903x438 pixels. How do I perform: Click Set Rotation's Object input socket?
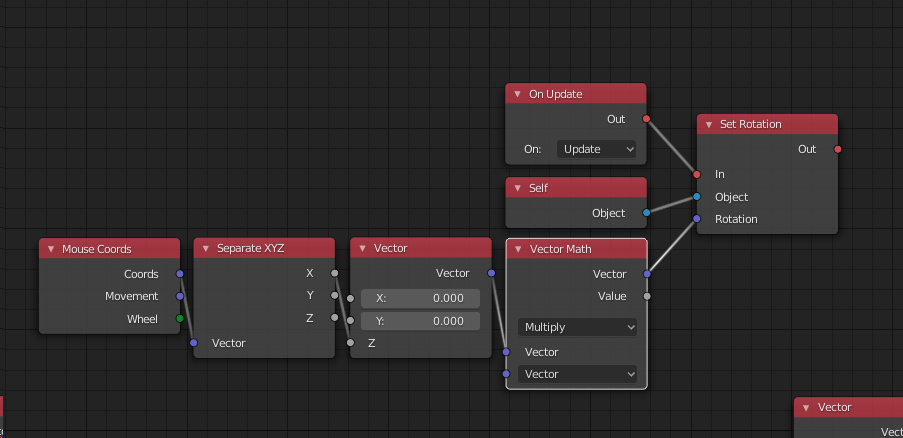pyautogui.click(x=697, y=197)
